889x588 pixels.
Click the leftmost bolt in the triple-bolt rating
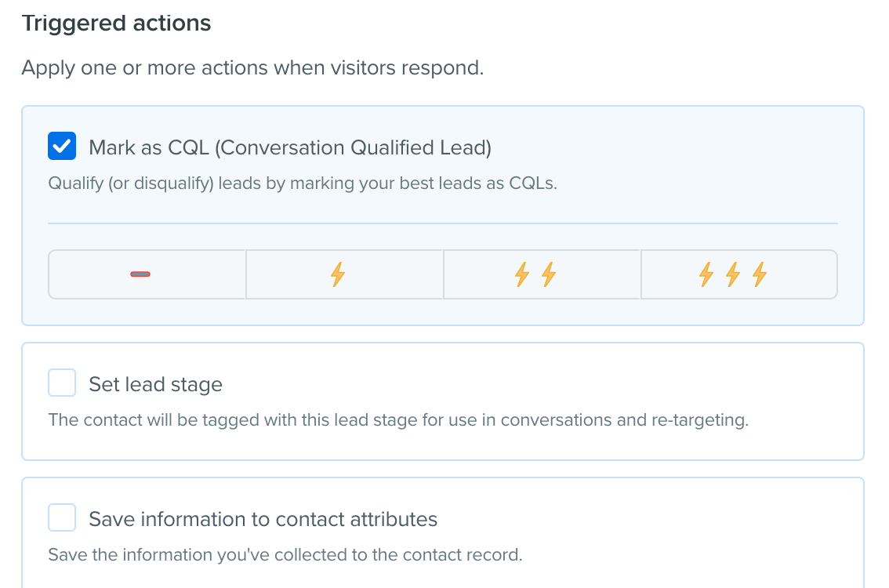tap(706, 274)
